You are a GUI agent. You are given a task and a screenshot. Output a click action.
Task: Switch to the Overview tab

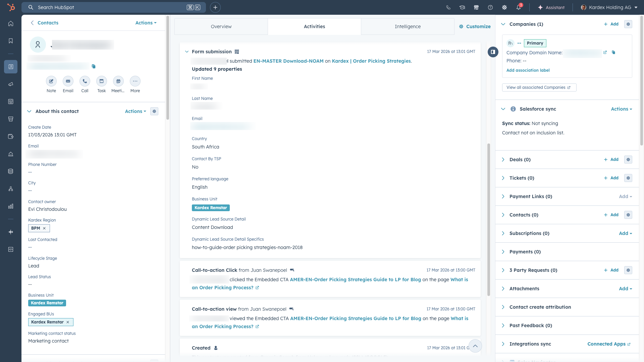pos(221,26)
